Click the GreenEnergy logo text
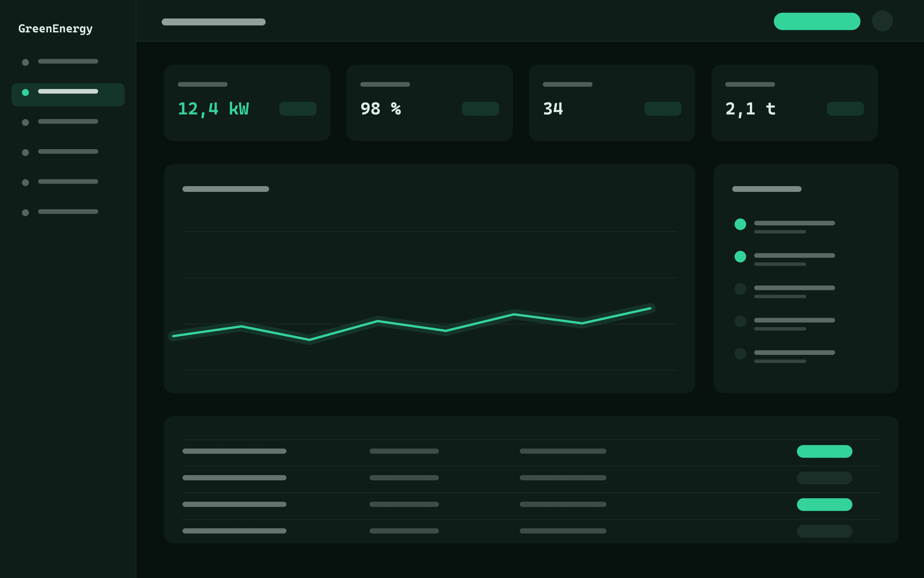924x578 pixels. tap(55, 29)
